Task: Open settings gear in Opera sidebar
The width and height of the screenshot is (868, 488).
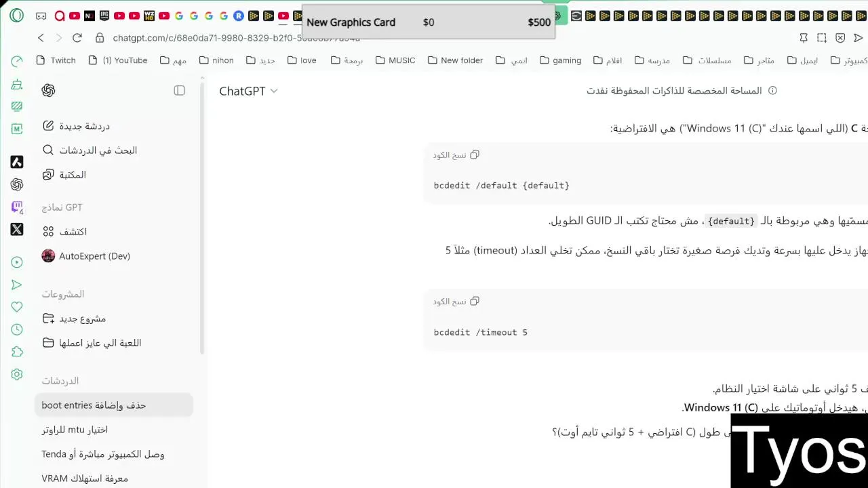Action: (17, 374)
